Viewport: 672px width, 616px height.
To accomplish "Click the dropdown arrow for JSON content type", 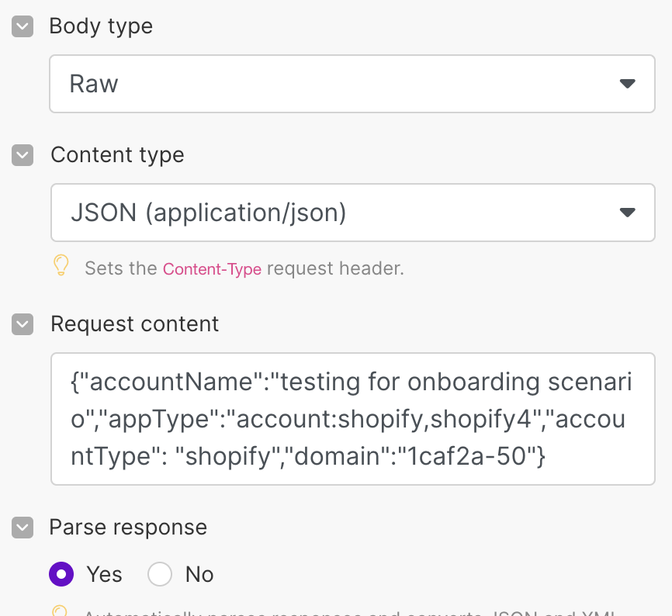I will click(628, 212).
